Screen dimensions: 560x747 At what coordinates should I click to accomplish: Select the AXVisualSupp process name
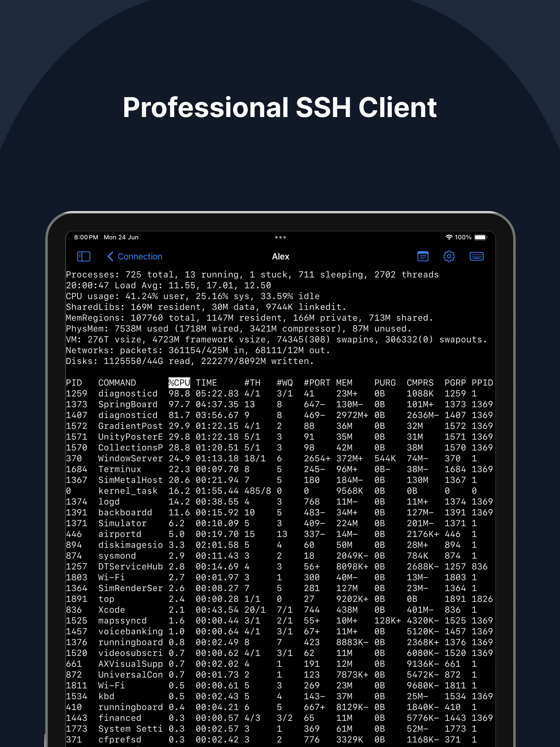[x=131, y=664]
